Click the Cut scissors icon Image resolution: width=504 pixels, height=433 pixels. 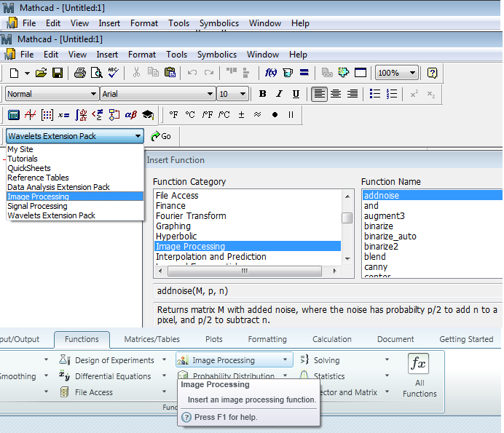coord(137,73)
